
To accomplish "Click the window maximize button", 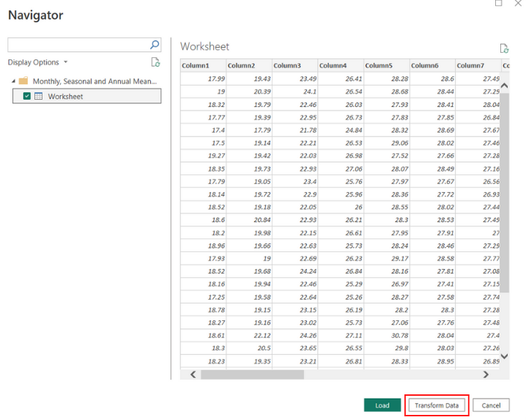I will pos(498,3).
